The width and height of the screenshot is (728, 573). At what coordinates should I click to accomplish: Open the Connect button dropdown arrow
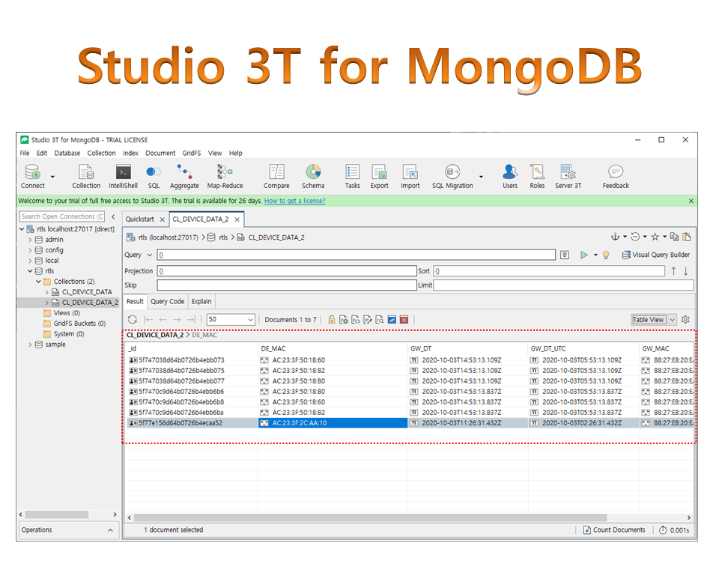pyautogui.click(x=52, y=177)
